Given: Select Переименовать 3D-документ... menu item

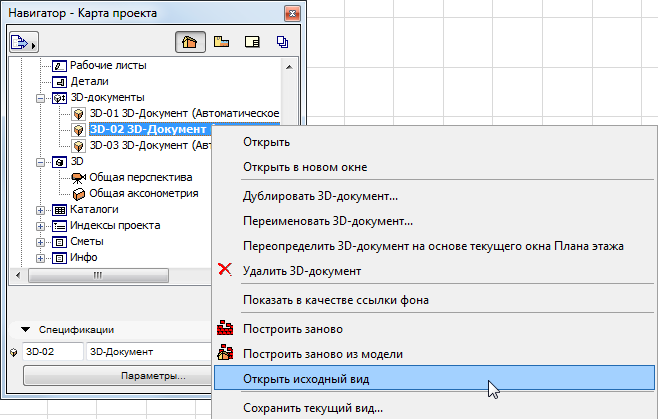Looking at the screenshot, I should pos(434,221).
